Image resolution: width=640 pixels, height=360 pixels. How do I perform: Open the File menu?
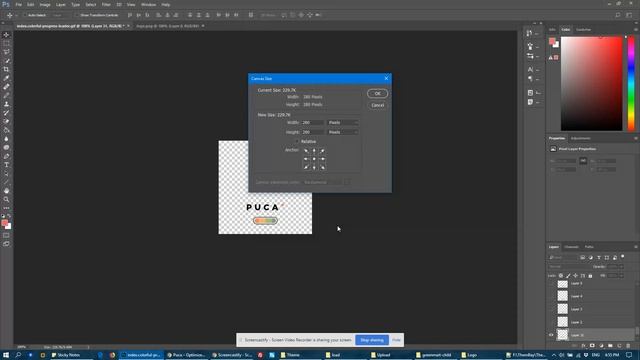coord(18,4)
